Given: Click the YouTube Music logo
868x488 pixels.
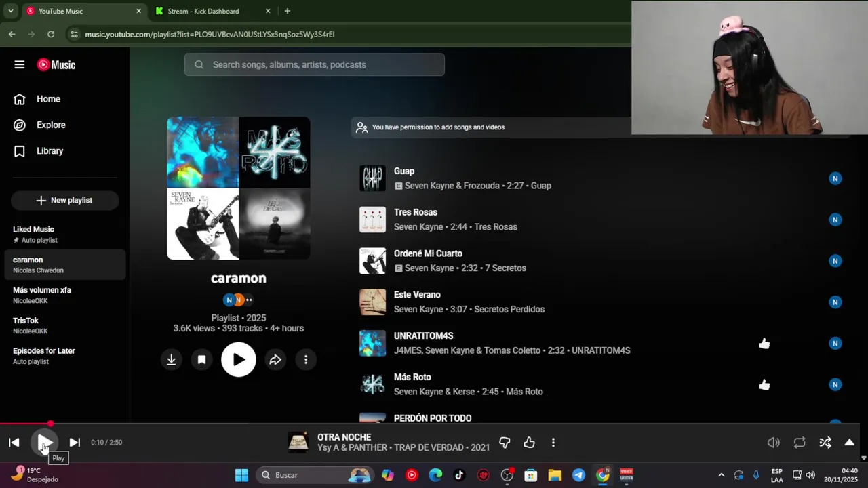Looking at the screenshot, I should (x=56, y=65).
